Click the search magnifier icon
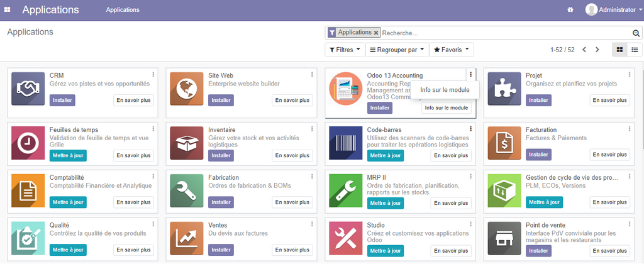The height and width of the screenshot is (264, 644). pyautogui.click(x=635, y=33)
